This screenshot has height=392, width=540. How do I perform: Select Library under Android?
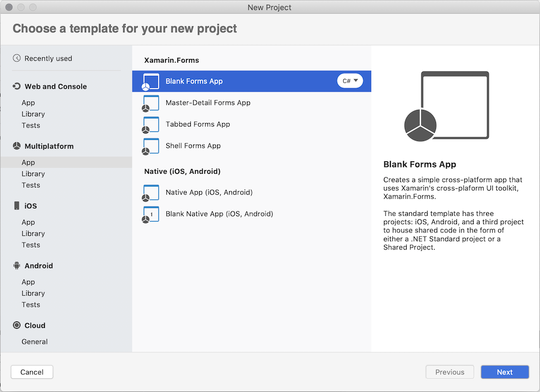coord(33,293)
